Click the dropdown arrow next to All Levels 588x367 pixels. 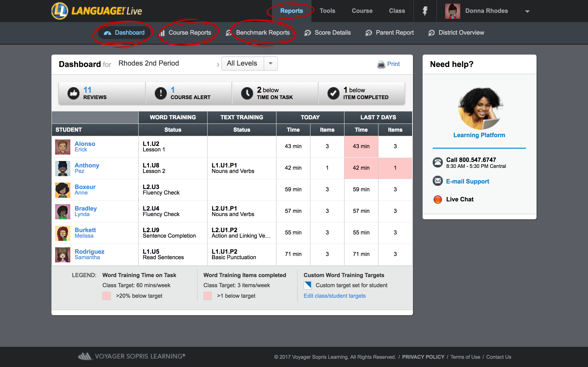271,63
